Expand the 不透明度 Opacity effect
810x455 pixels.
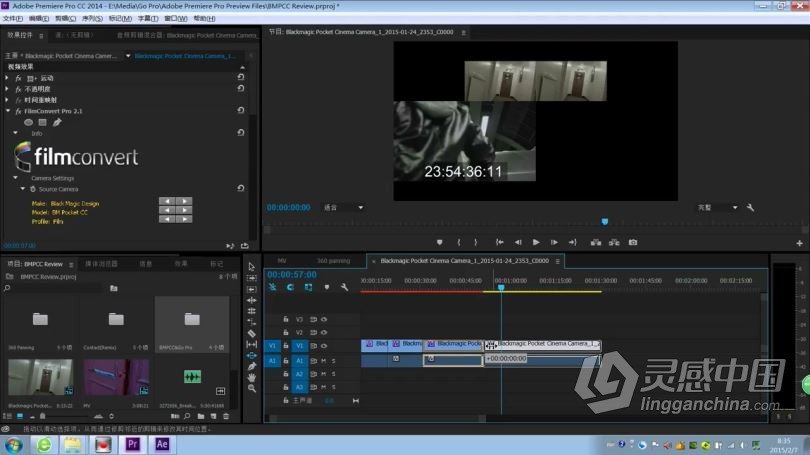coord(7,89)
